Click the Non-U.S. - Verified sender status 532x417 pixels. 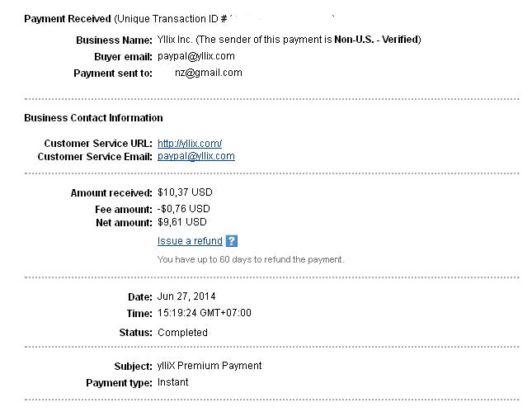tap(376, 40)
